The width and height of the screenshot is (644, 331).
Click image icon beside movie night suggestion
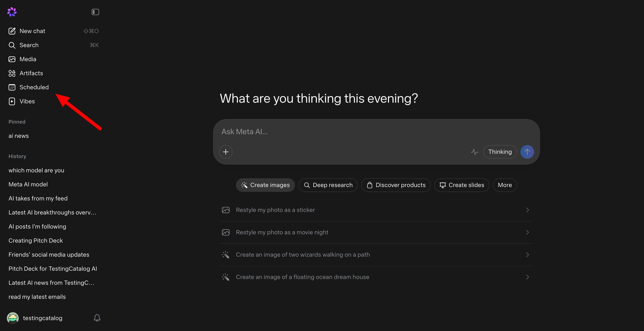(x=226, y=232)
